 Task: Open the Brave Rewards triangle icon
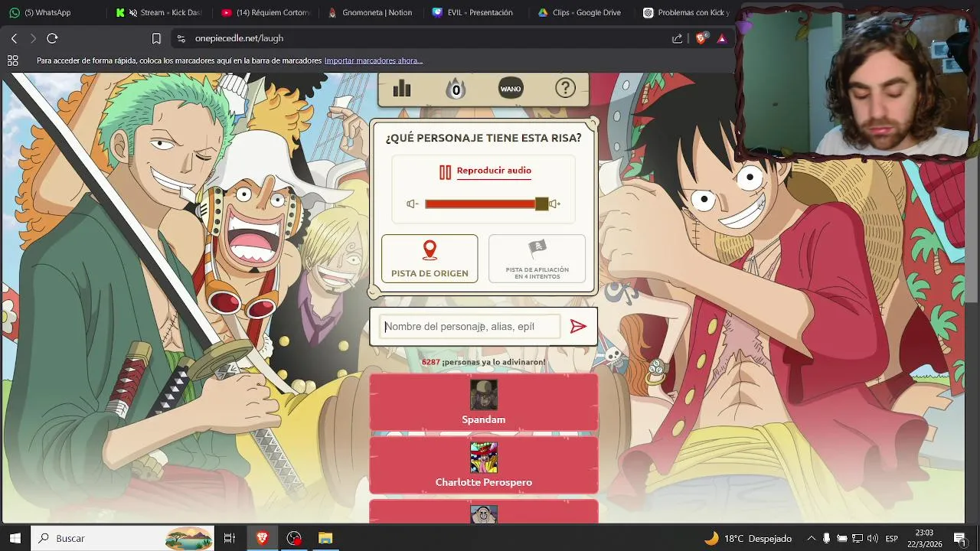point(721,38)
